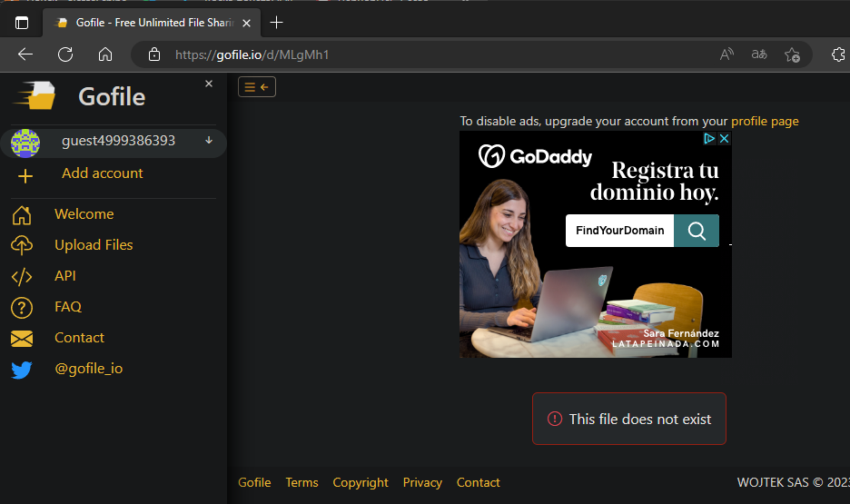Open the translate page icon

[759, 54]
